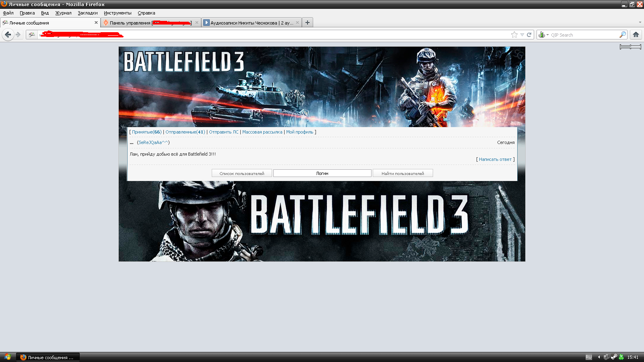Open the Windows Start button

pos(7,357)
